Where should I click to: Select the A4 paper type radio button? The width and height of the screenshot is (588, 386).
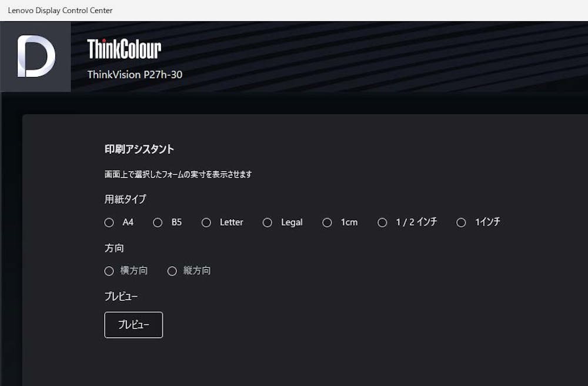click(x=109, y=223)
